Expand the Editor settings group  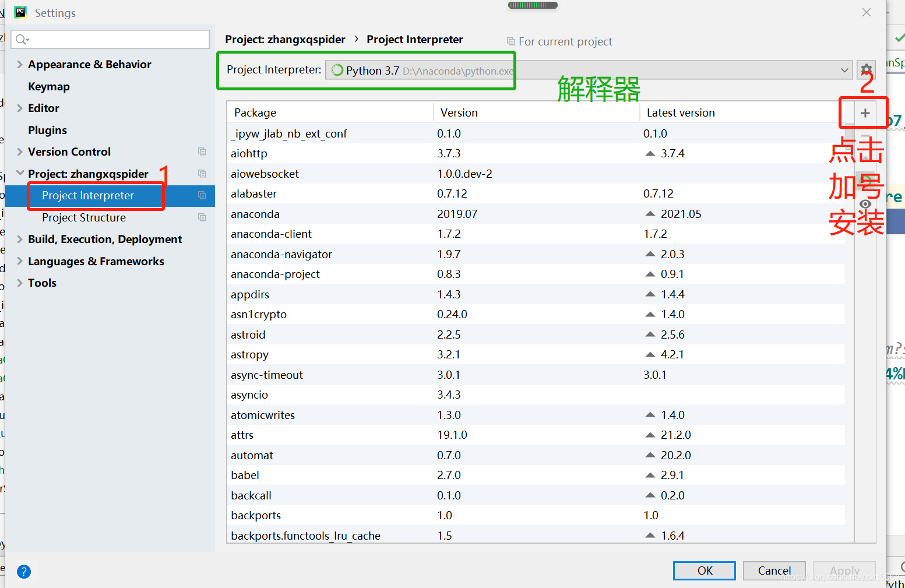tap(20, 108)
